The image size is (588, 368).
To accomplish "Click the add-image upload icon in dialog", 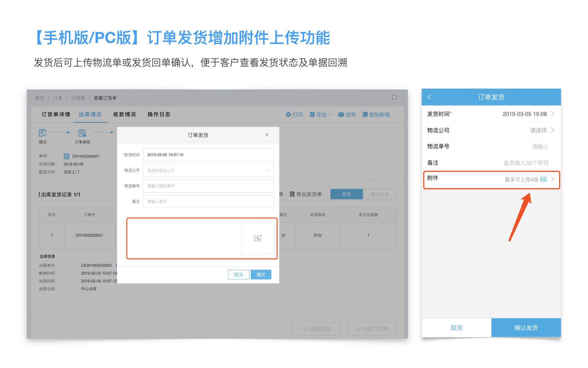I will pos(258,238).
